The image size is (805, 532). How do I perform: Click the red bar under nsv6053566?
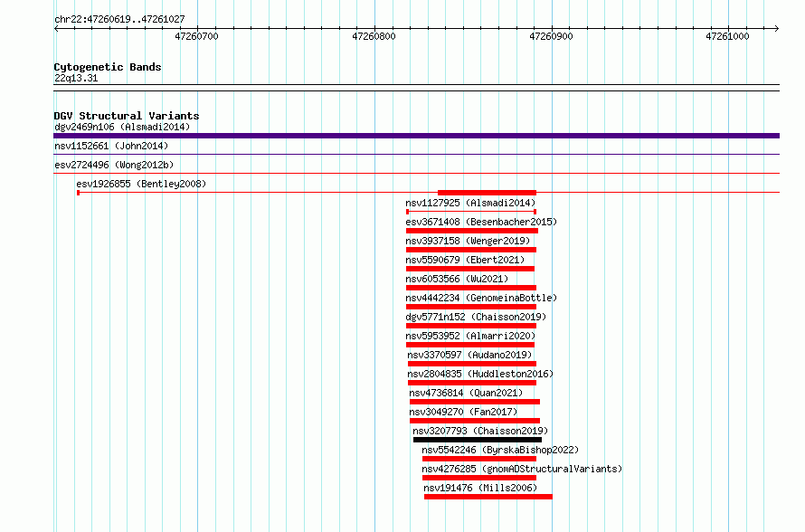[x=471, y=288]
